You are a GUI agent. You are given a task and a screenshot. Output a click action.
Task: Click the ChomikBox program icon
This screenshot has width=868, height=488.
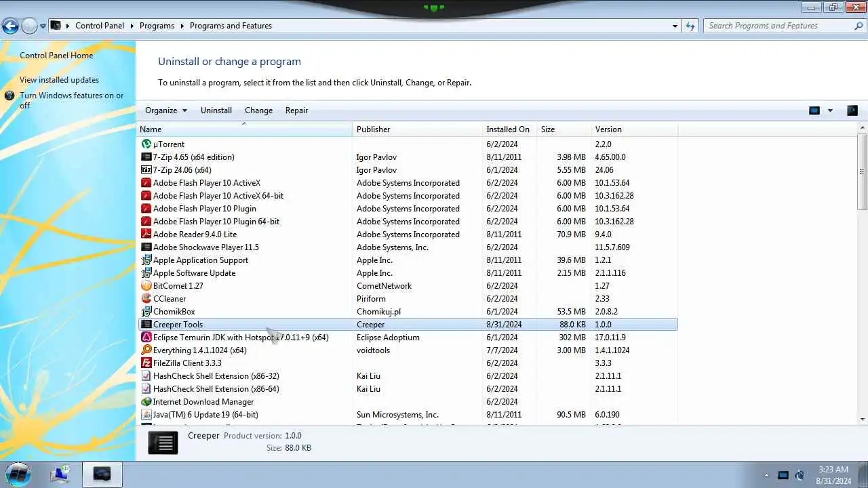pyautogui.click(x=146, y=311)
